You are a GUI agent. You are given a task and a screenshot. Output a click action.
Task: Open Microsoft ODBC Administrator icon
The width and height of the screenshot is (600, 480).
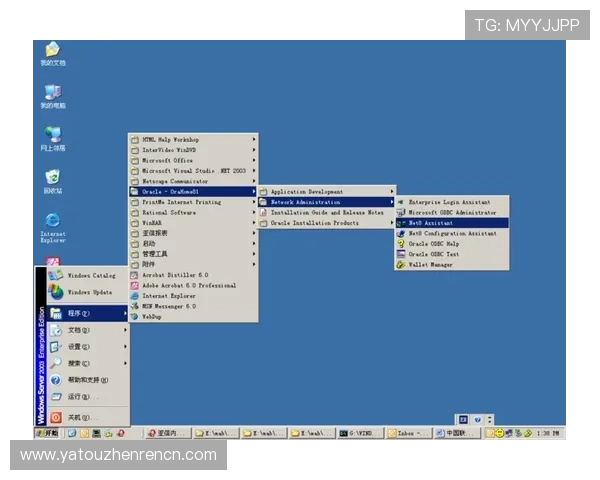click(x=400, y=212)
